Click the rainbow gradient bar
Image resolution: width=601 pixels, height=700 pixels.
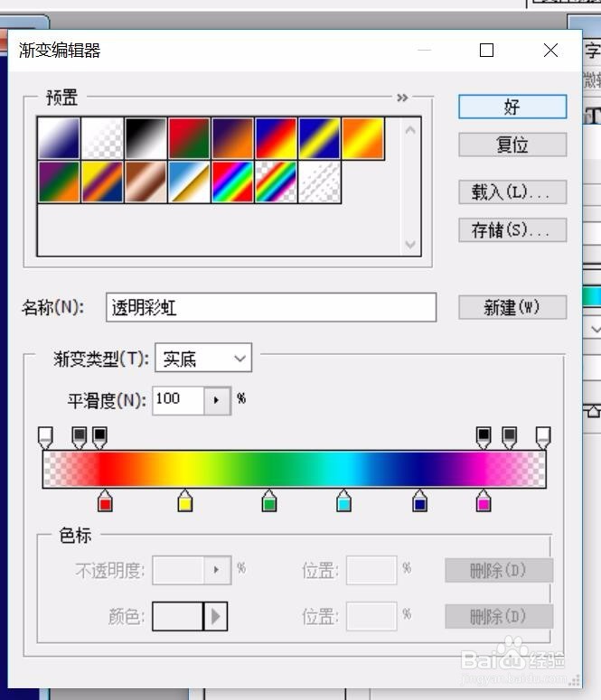295,469
